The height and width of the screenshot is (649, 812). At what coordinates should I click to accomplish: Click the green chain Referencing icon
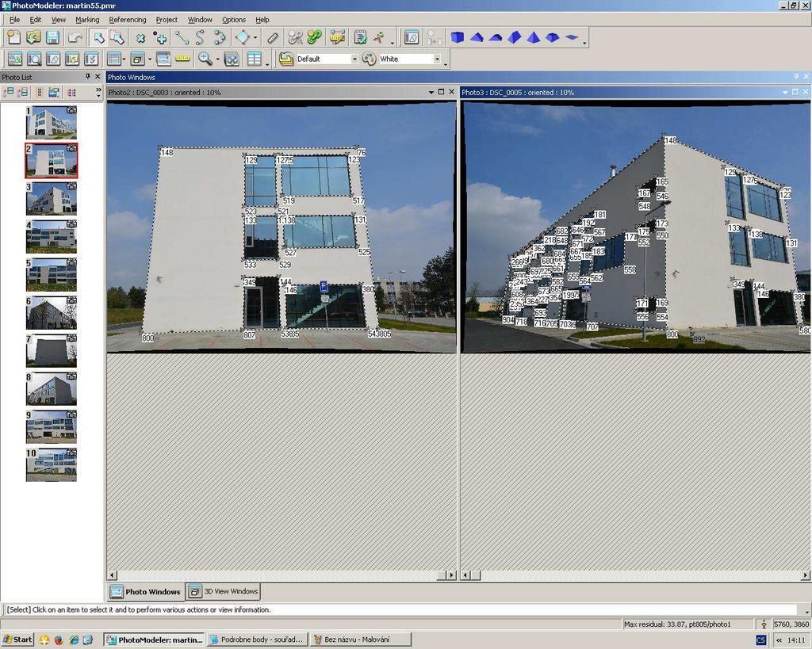point(314,37)
